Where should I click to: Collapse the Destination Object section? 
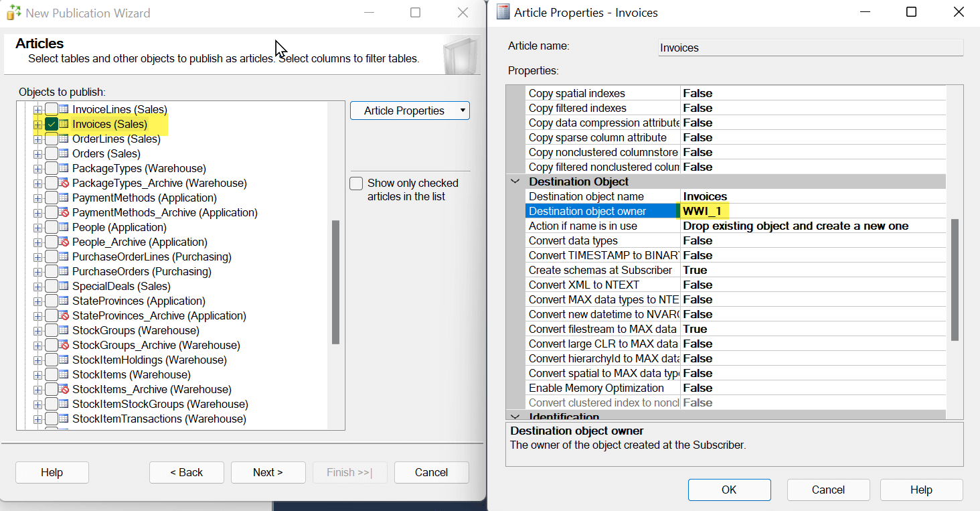515,181
